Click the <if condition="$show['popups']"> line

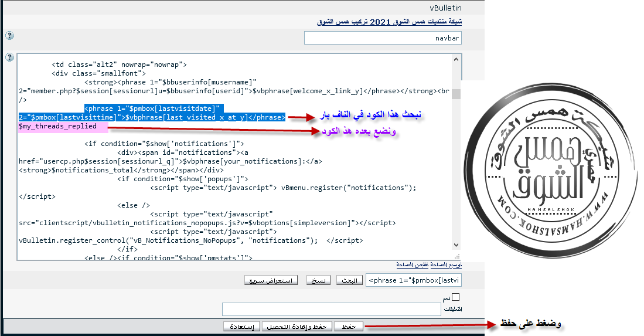[183, 179]
